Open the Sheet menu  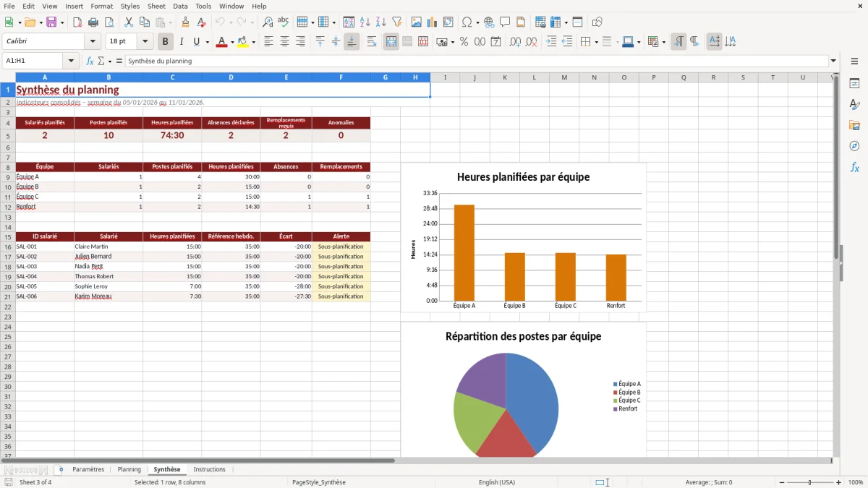tap(156, 6)
